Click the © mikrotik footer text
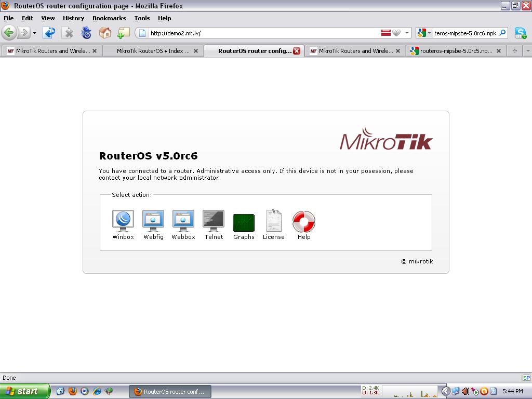Image resolution: width=532 pixels, height=399 pixels. pos(417,261)
